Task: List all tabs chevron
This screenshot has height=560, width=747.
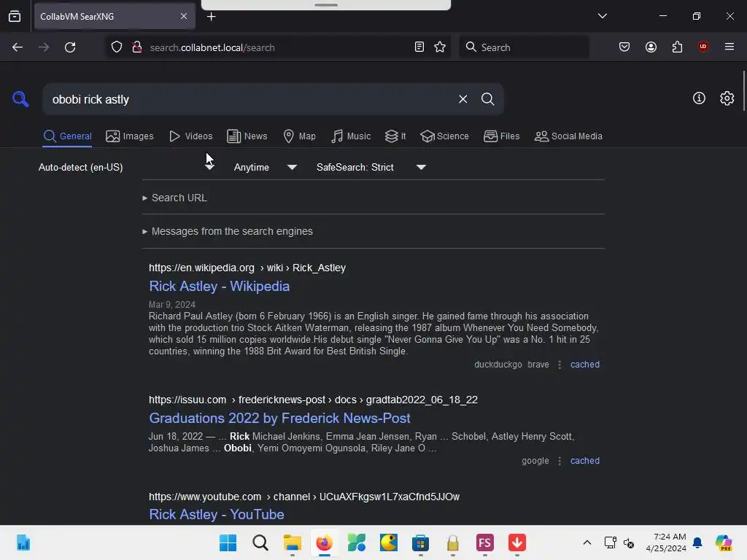Action: 602,16
